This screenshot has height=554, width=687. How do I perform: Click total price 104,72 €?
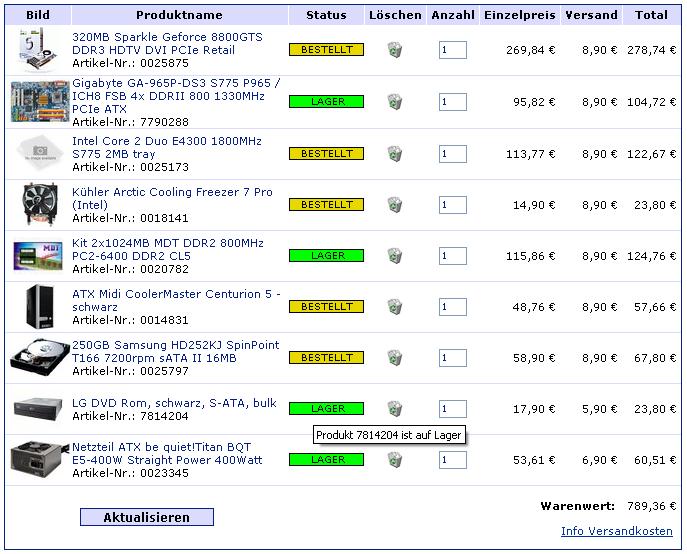652,102
